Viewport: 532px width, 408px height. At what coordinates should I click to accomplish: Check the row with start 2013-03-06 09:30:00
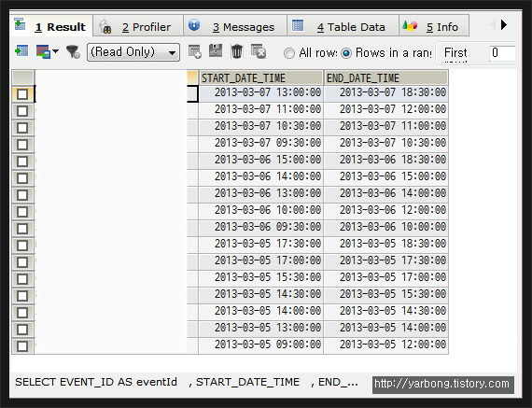(22, 229)
